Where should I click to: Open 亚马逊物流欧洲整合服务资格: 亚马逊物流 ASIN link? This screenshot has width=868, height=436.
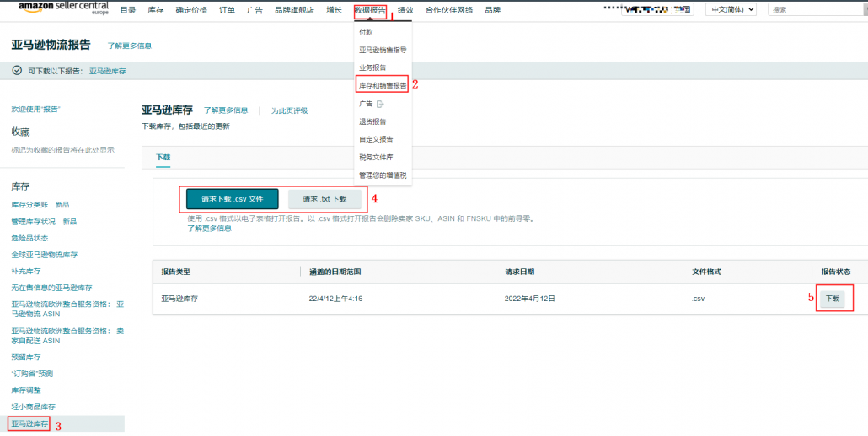click(x=67, y=310)
